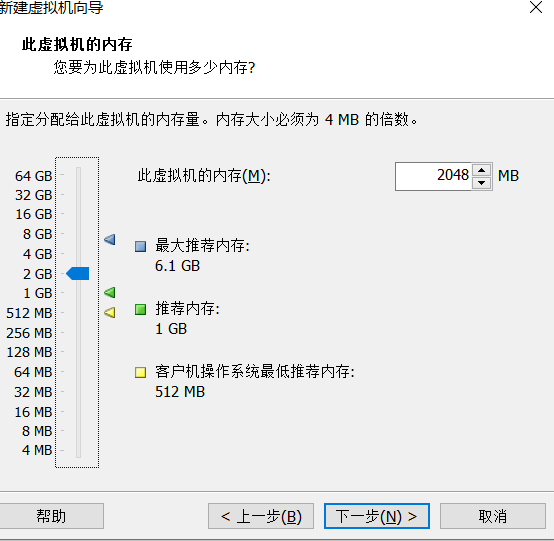Viewport: 554px width, 541px height.
Task: Click the 8 GB slider label
Action: [37, 234]
